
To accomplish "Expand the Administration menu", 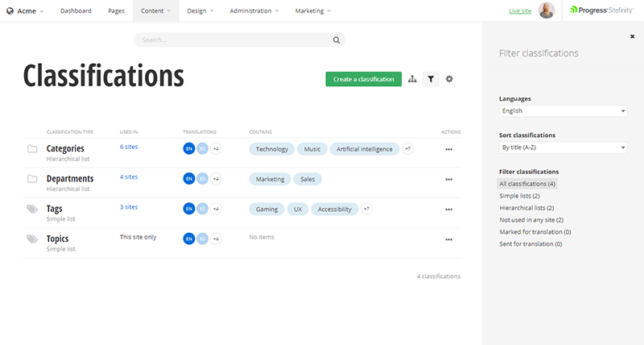I will point(254,10).
